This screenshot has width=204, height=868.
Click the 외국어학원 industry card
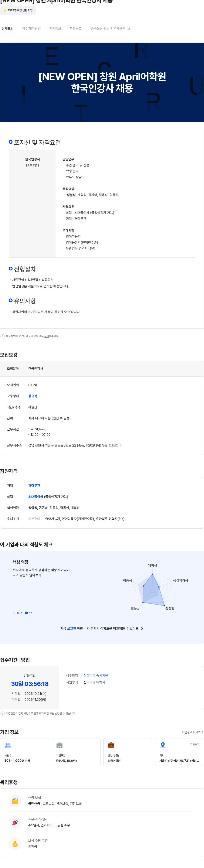coord(128,752)
